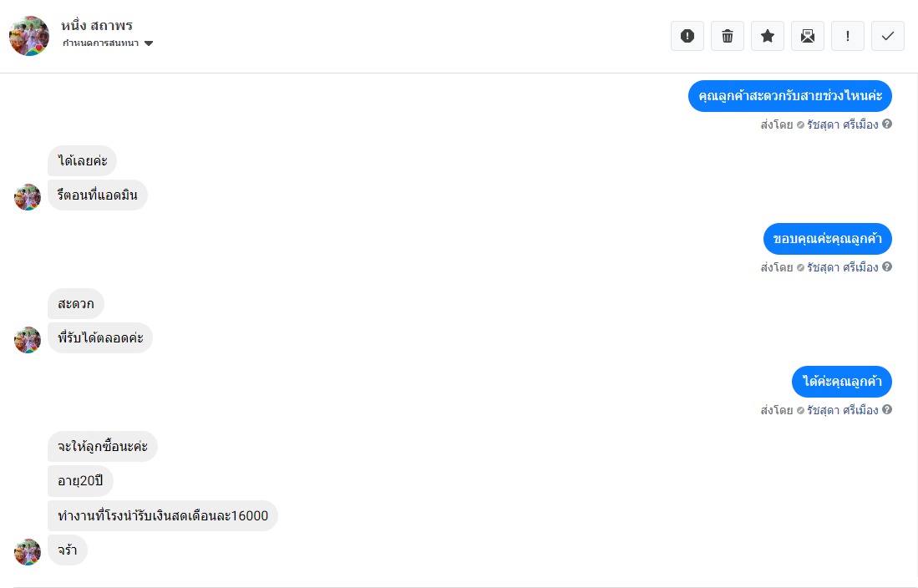Click the exclamation mark priority button

point(848,36)
